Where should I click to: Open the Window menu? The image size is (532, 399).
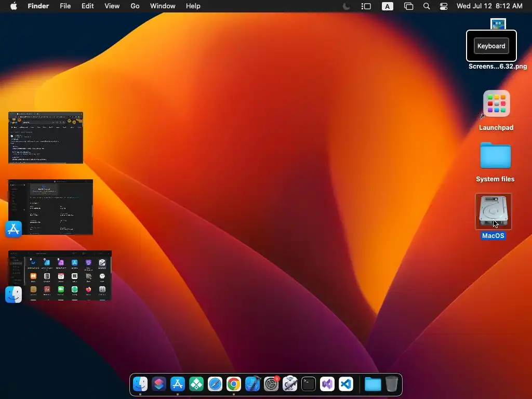click(x=163, y=6)
